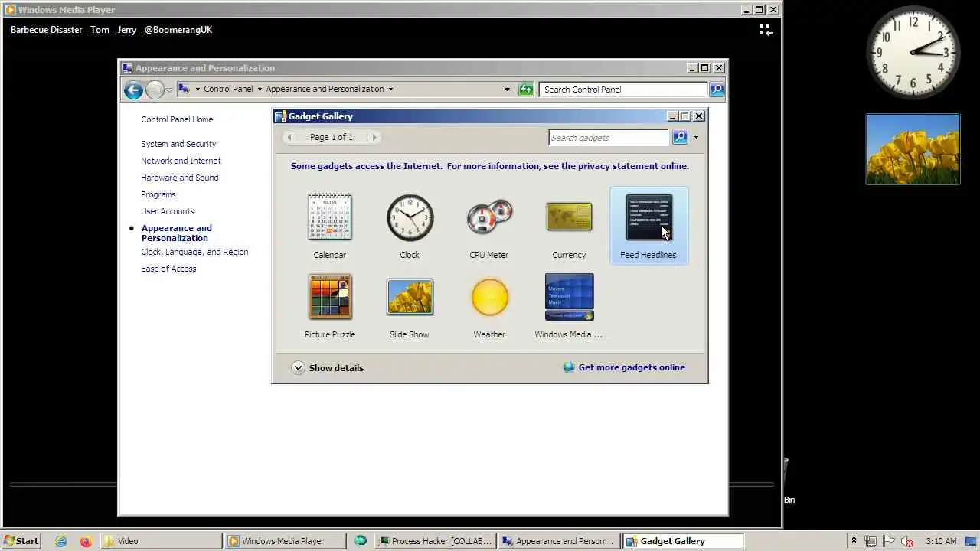Open Appearance and Personalization sidebar link
The width and height of the screenshot is (980, 551).
[177, 233]
